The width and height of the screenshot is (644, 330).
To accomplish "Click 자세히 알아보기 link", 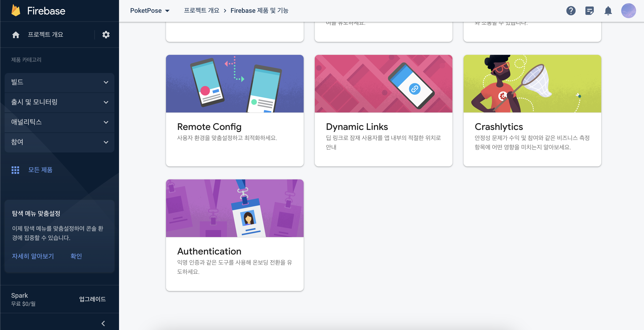I will pyautogui.click(x=33, y=256).
